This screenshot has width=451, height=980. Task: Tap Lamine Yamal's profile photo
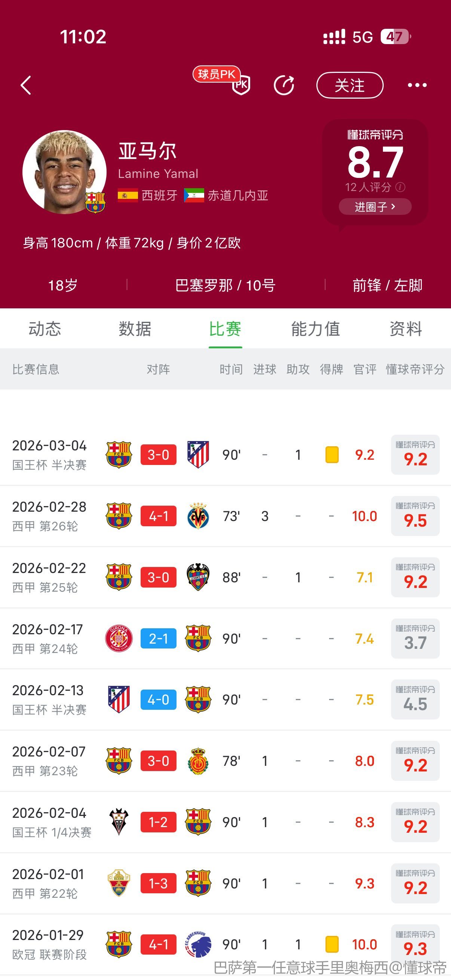click(x=64, y=172)
